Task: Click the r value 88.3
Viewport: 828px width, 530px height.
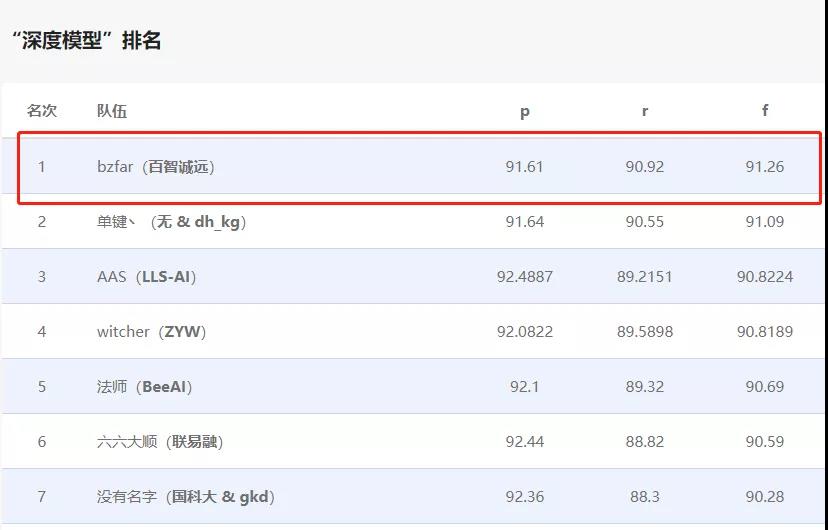Action: pos(645,497)
